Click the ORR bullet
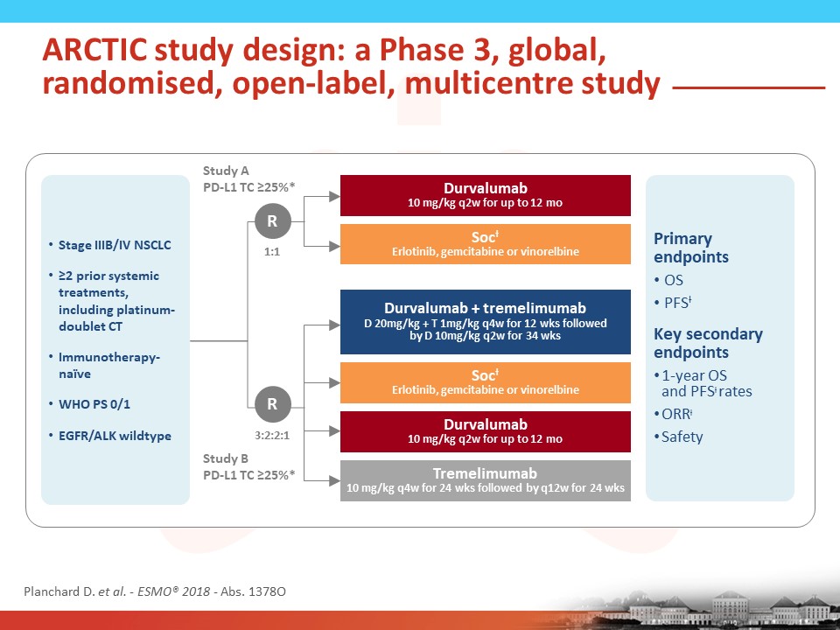 tap(674, 414)
